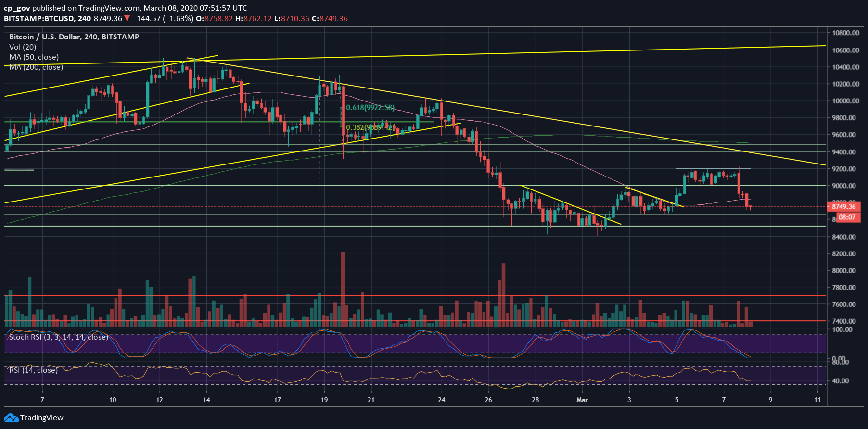Click the 9 label on the date axis

click(770, 400)
